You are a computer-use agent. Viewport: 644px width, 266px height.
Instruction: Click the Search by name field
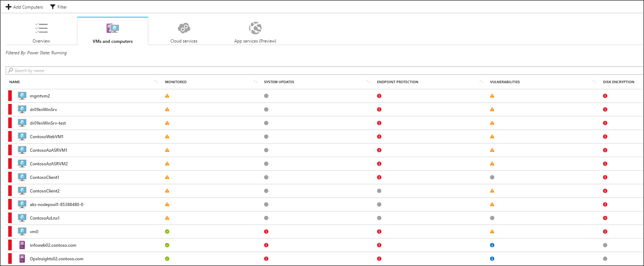(x=324, y=70)
